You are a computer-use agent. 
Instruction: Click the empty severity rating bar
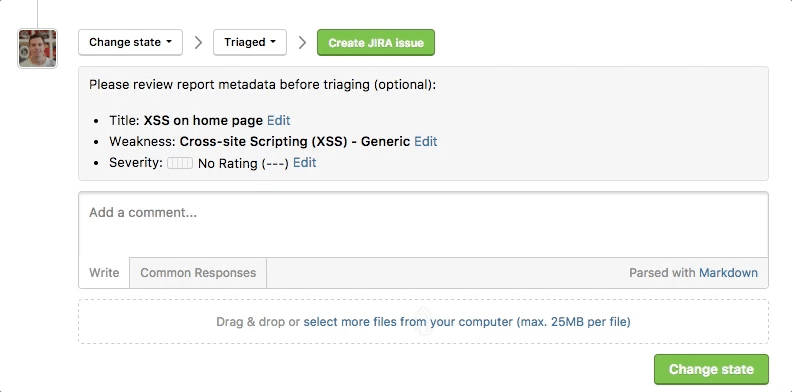tap(180, 163)
